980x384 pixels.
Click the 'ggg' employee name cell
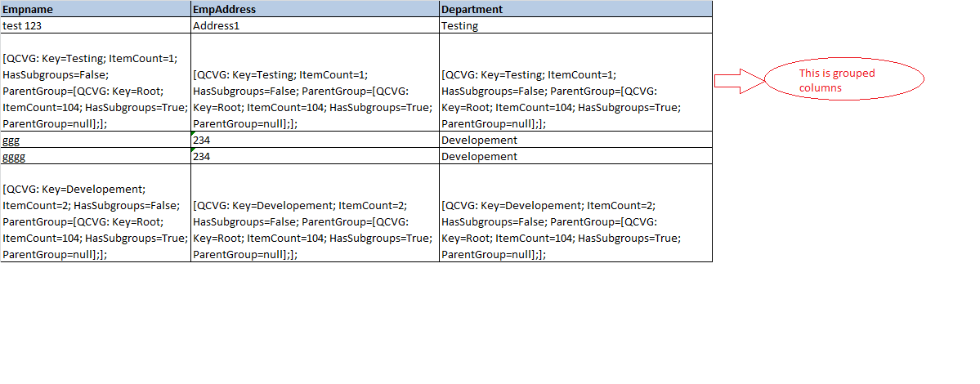point(96,139)
